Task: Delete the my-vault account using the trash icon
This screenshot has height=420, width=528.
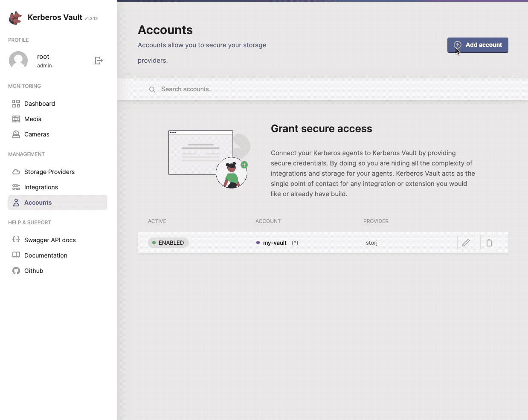Action: click(x=489, y=242)
